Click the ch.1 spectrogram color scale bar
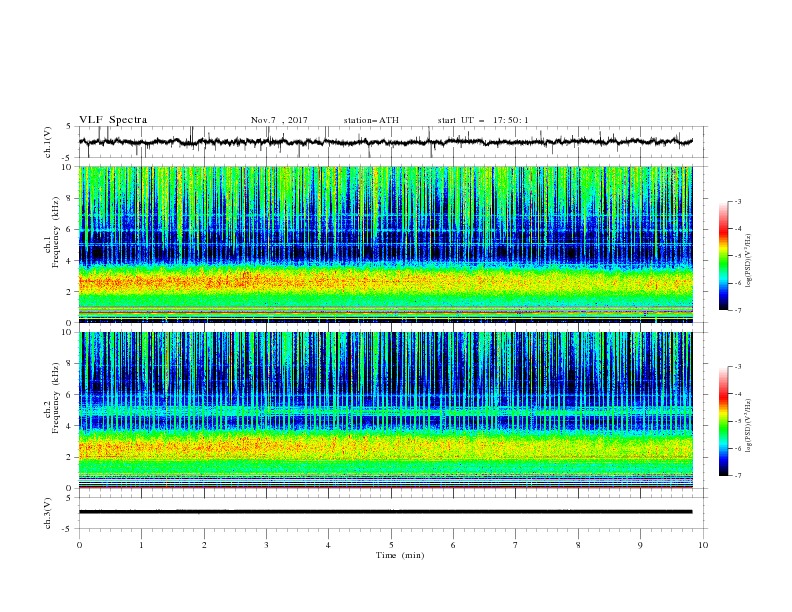Screen dimensions: 792x612 click(723, 256)
